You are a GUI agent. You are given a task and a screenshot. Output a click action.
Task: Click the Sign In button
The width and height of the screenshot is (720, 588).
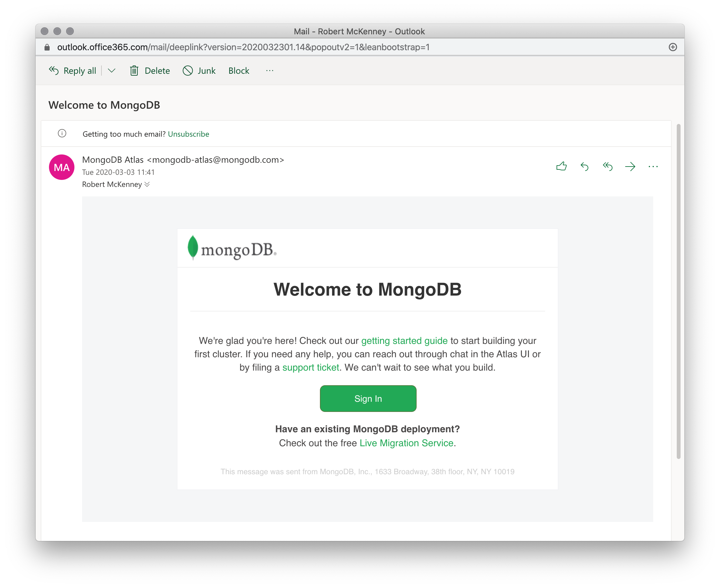tap(368, 398)
